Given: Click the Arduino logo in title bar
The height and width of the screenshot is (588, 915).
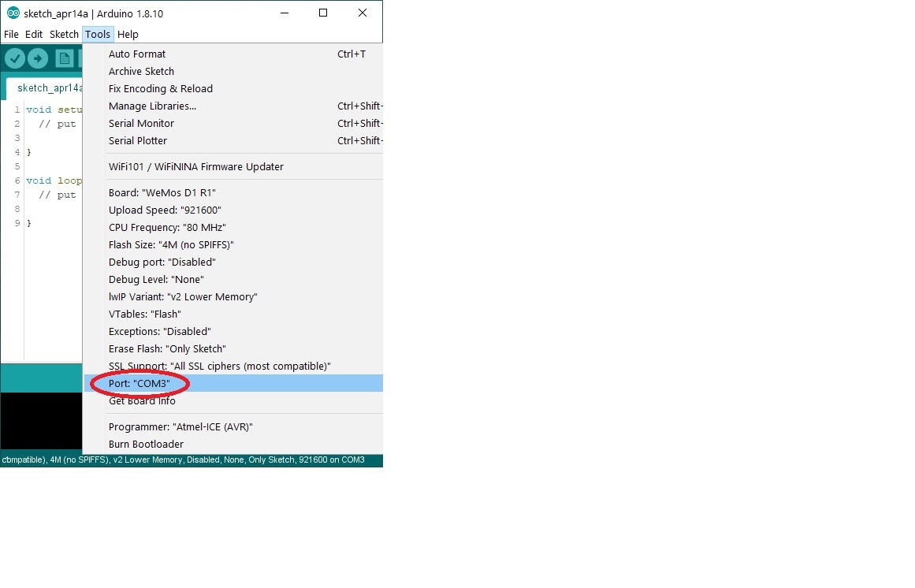Looking at the screenshot, I should click(13, 13).
